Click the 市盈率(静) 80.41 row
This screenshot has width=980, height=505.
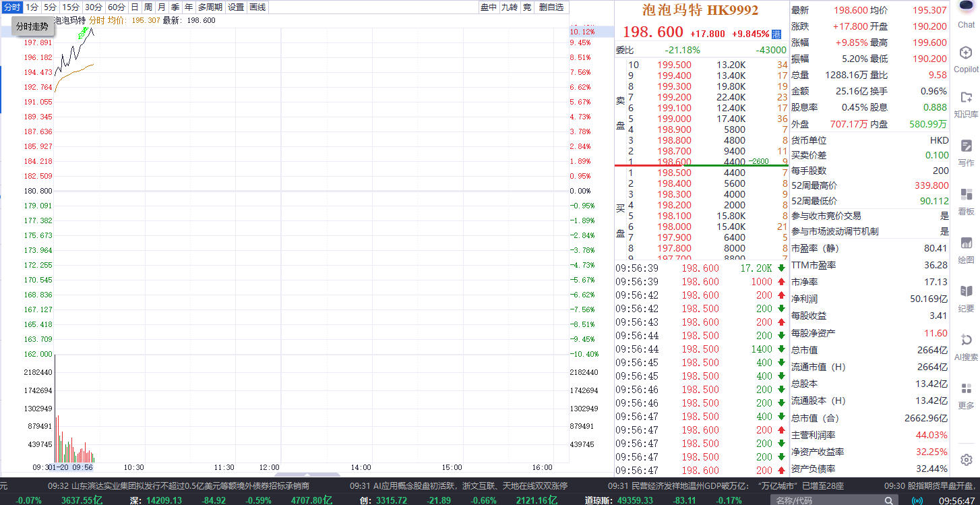click(x=869, y=248)
